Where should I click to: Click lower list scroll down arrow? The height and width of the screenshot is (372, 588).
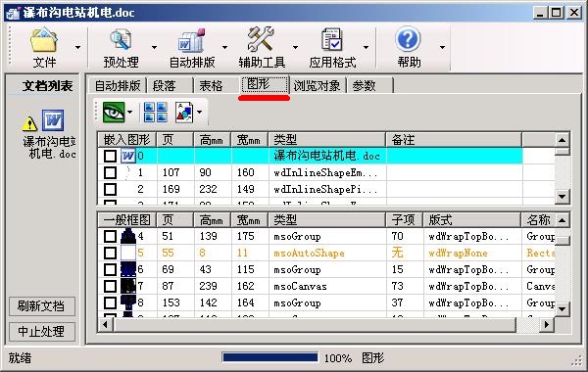pos(562,309)
